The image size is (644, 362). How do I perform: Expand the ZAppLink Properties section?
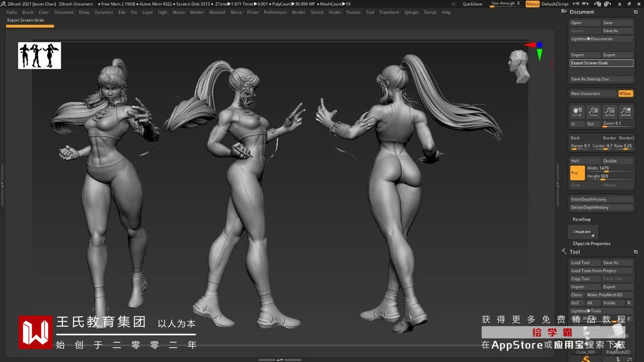pos(591,243)
